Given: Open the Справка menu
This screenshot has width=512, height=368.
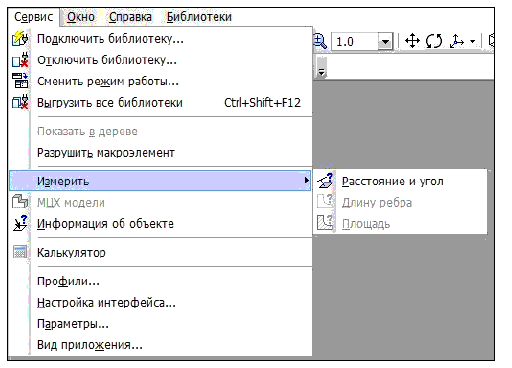Looking at the screenshot, I should [x=130, y=17].
